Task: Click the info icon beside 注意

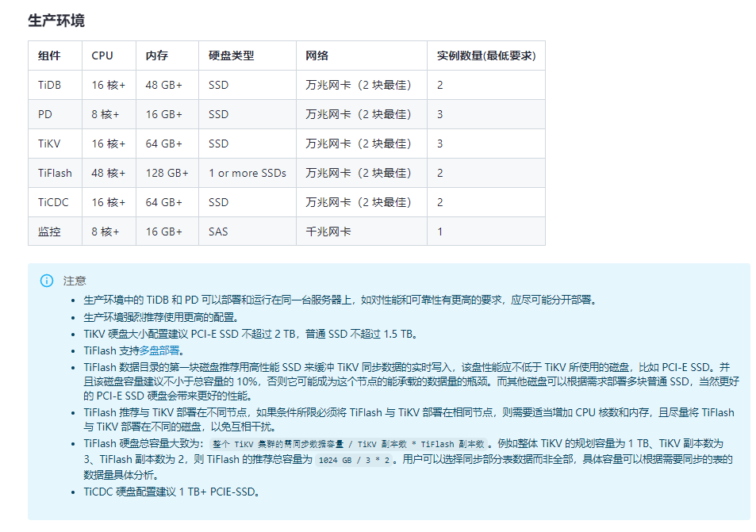Action: 47,281
